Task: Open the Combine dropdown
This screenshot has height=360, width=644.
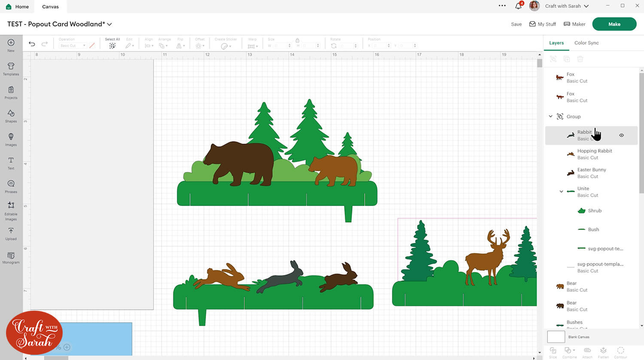Action: [x=570, y=352]
